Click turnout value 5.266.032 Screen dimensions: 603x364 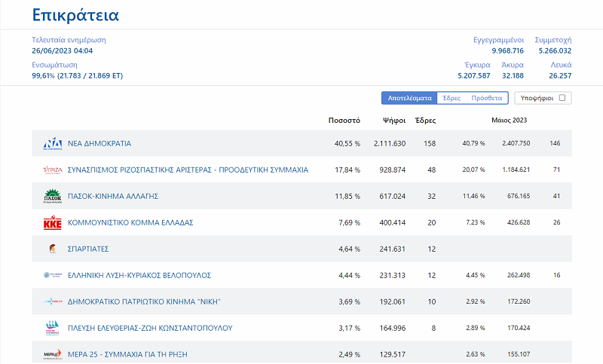point(555,50)
